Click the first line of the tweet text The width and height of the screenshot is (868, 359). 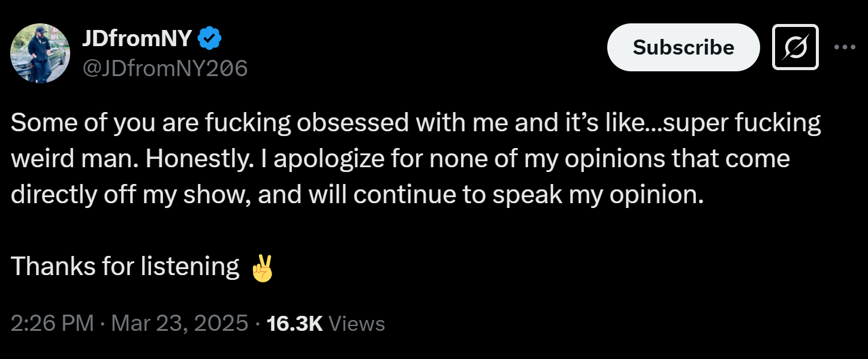(415, 123)
